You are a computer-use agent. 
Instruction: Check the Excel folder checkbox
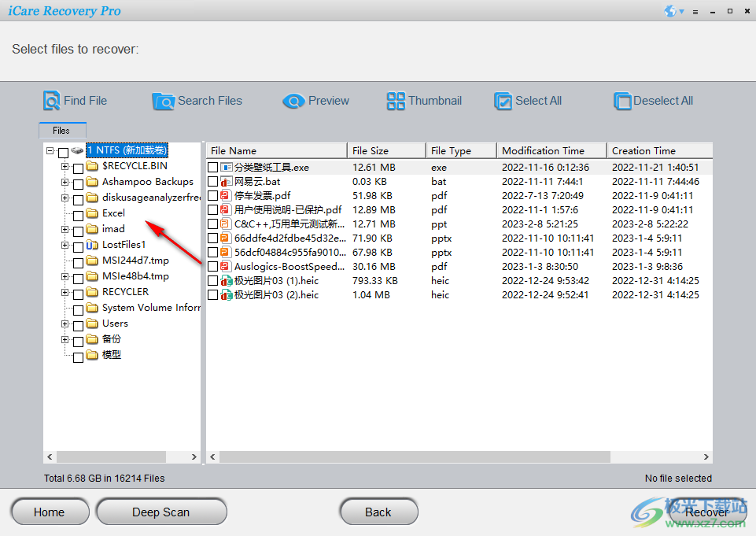(x=78, y=213)
